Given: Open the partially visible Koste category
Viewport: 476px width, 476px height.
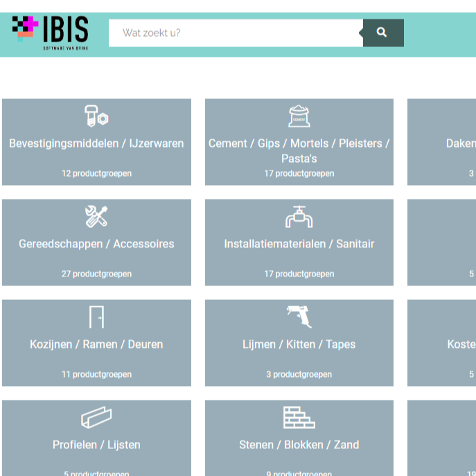Looking at the screenshot, I should (x=441, y=343).
